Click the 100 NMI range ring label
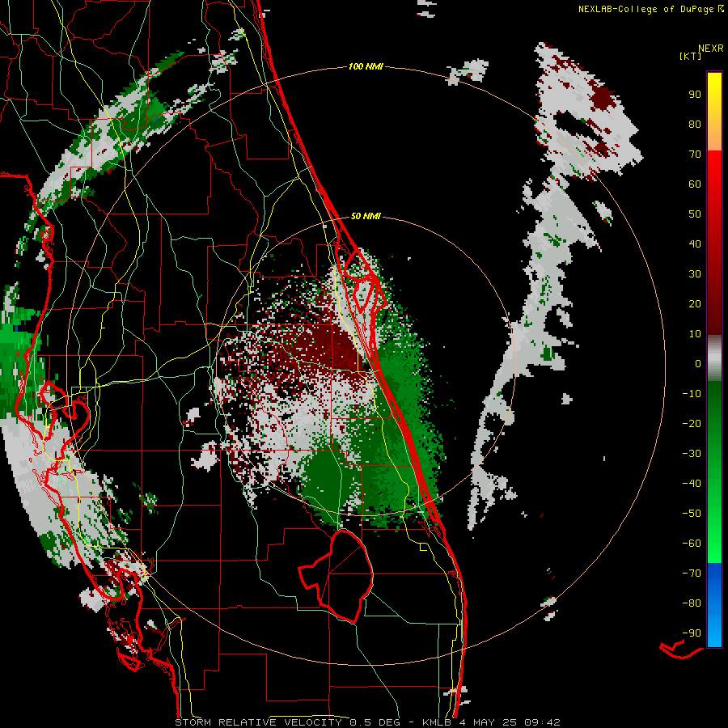Screen dimensions: 728x728 coord(366,67)
